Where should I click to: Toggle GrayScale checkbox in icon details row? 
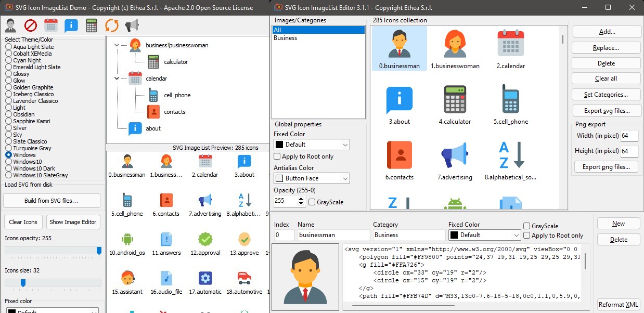pyautogui.click(x=541, y=226)
